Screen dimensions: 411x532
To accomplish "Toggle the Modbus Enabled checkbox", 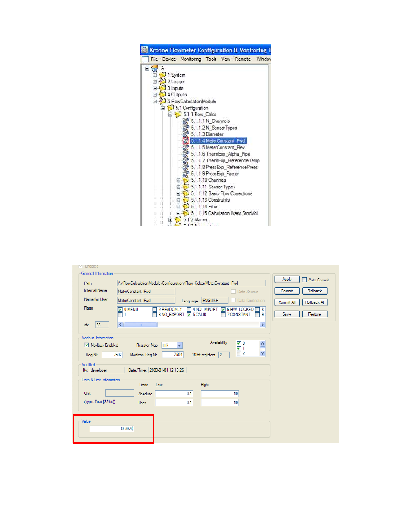I will click(86, 345).
